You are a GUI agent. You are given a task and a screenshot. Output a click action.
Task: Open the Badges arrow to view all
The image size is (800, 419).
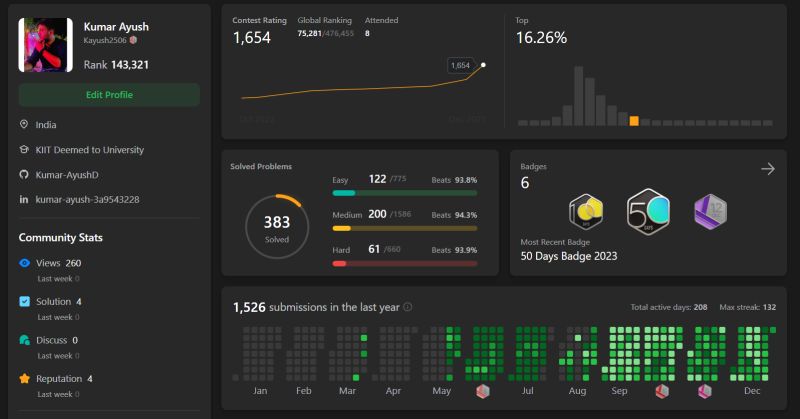[768, 169]
